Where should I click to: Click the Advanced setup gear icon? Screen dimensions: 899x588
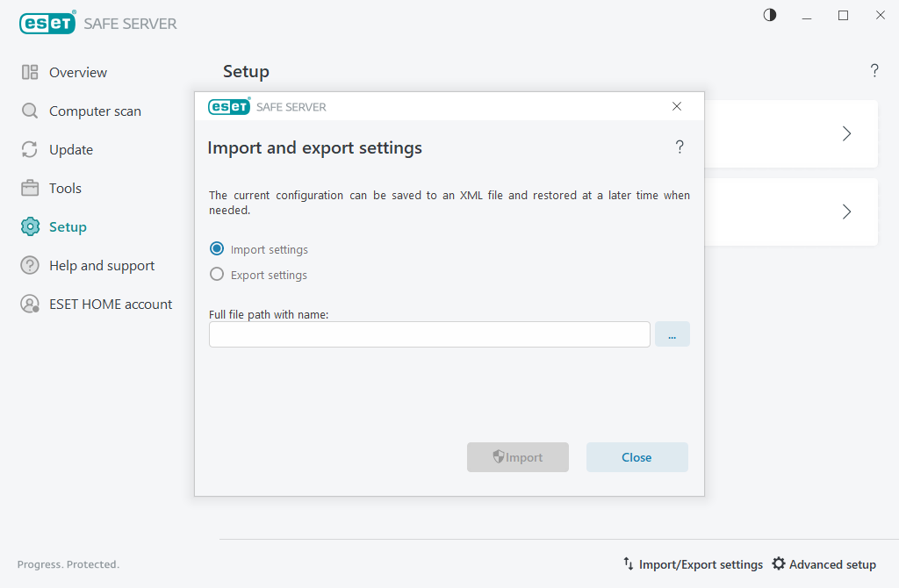click(778, 564)
